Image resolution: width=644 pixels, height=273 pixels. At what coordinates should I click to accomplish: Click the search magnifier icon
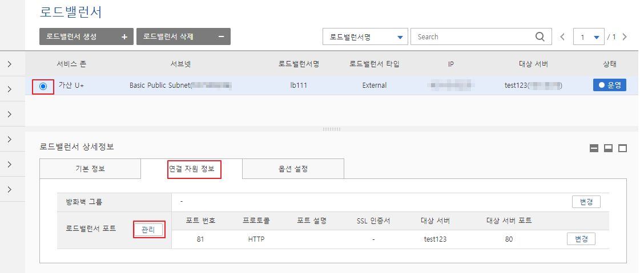tap(540, 36)
